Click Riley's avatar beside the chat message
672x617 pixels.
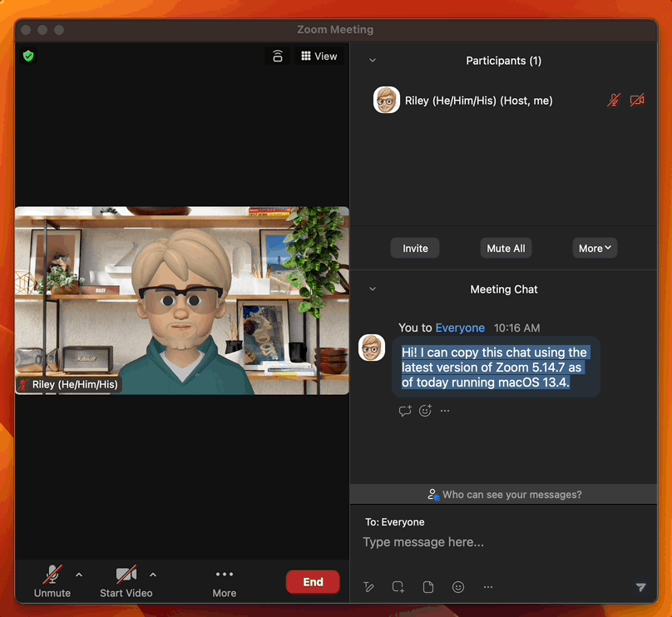tap(372, 348)
